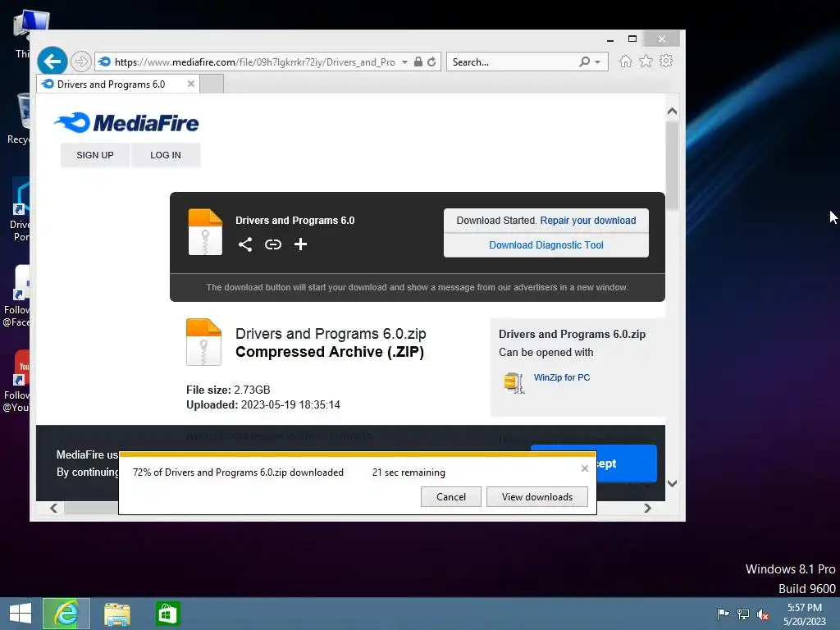The height and width of the screenshot is (630, 840).
Task: Click the blue accept cookies button
Action: [x=626, y=463]
